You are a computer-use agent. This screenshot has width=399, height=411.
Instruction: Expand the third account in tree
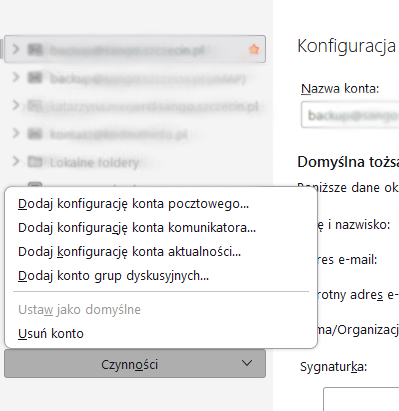(x=16, y=105)
